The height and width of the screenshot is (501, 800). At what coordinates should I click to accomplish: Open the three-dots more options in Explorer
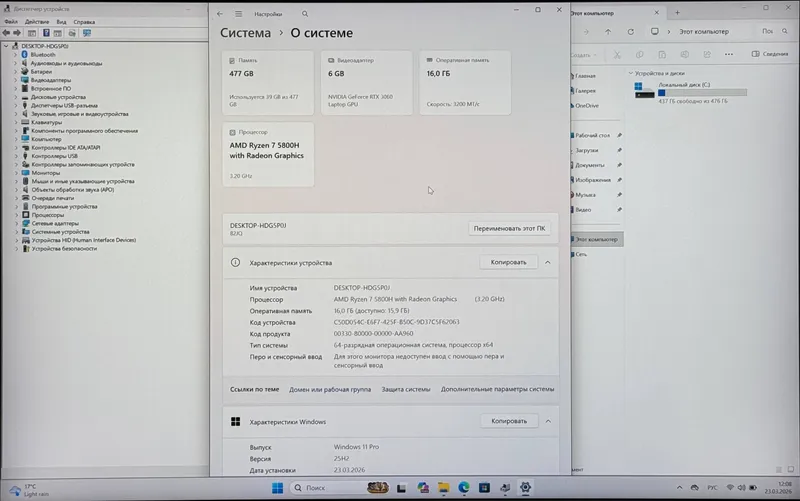point(729,55)
